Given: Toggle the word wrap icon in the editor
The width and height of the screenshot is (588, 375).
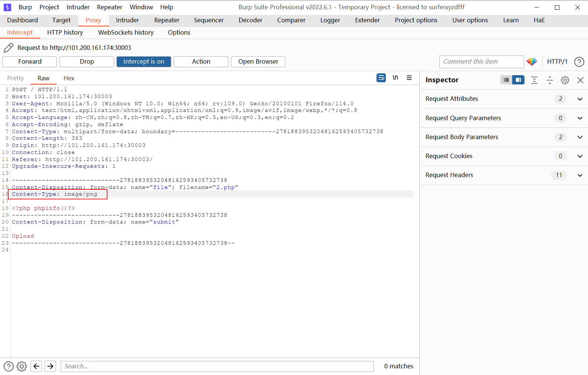Looking at the screenshot, I should click(x=381, y=78).
